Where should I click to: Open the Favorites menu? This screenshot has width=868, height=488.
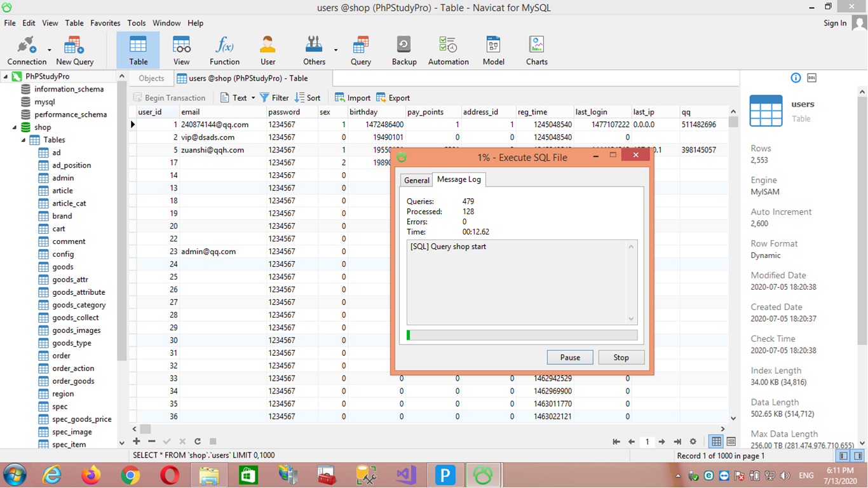[x=105, y=23]
